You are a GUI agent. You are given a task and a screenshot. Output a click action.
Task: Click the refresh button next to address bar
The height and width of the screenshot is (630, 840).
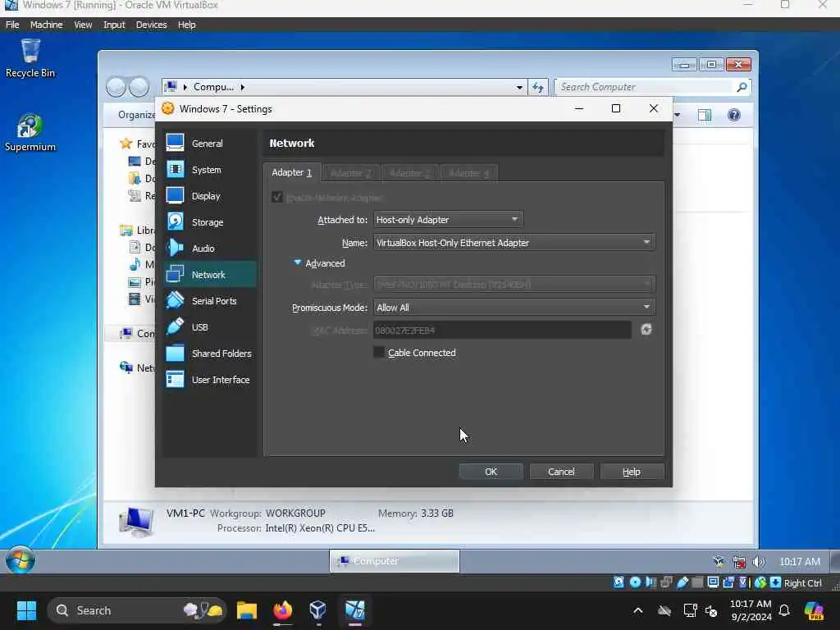(538, 87)
